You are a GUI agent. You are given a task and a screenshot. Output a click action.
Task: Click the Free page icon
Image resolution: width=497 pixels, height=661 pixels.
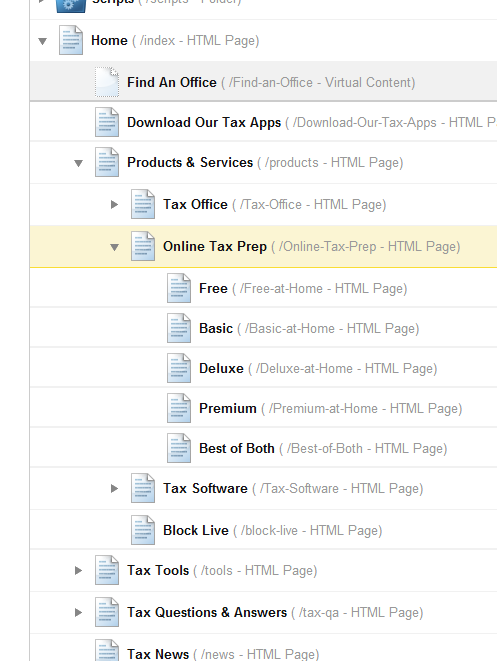[179, 288]
